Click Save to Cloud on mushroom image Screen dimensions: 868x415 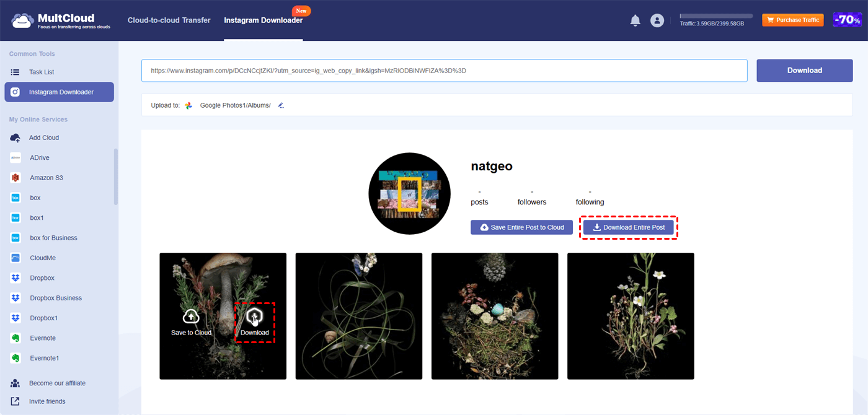click(191, 323)
